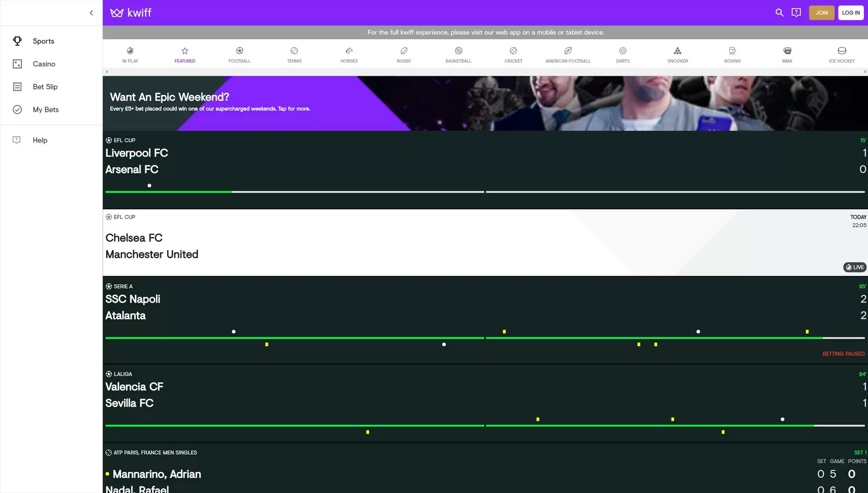
Task: Select the Snooker category icon
Action: point(677,51)
